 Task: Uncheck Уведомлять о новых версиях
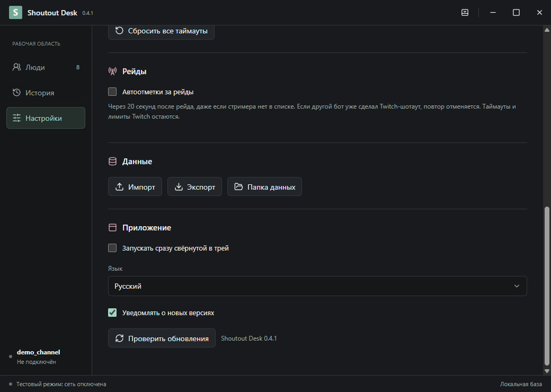(x=112, y=313)
